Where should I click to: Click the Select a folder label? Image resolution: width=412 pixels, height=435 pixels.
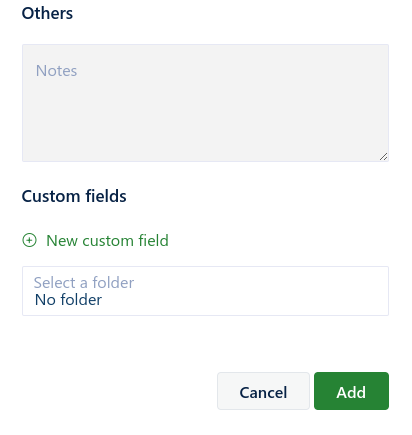click(84, 283)
